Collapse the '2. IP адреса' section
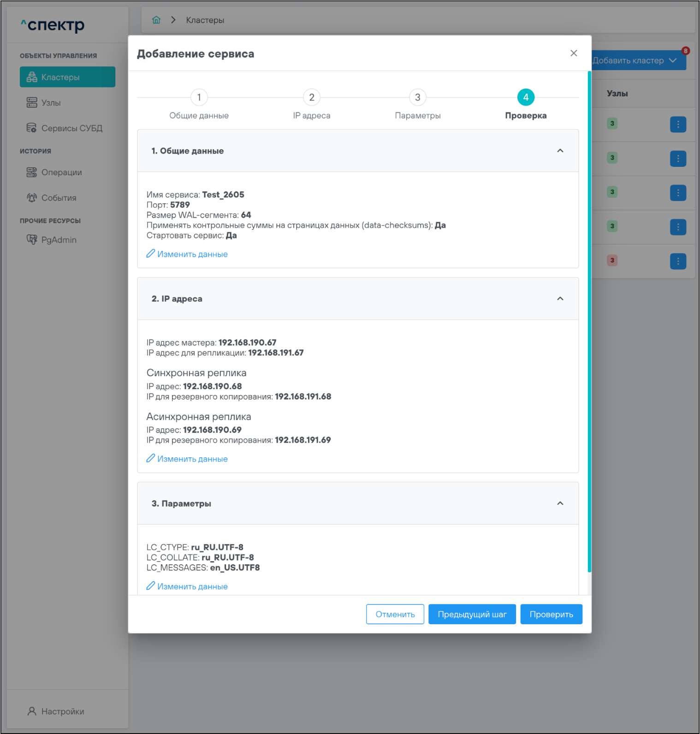 tap(560, 299)
